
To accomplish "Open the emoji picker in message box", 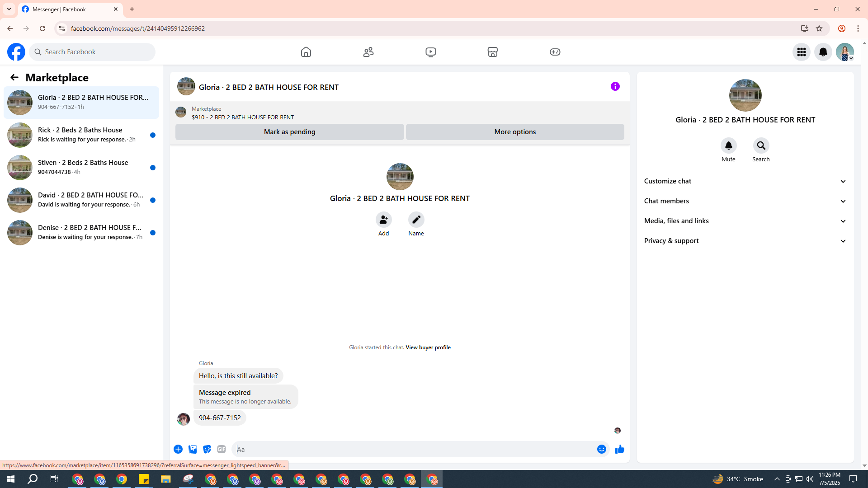I will 601,449.
